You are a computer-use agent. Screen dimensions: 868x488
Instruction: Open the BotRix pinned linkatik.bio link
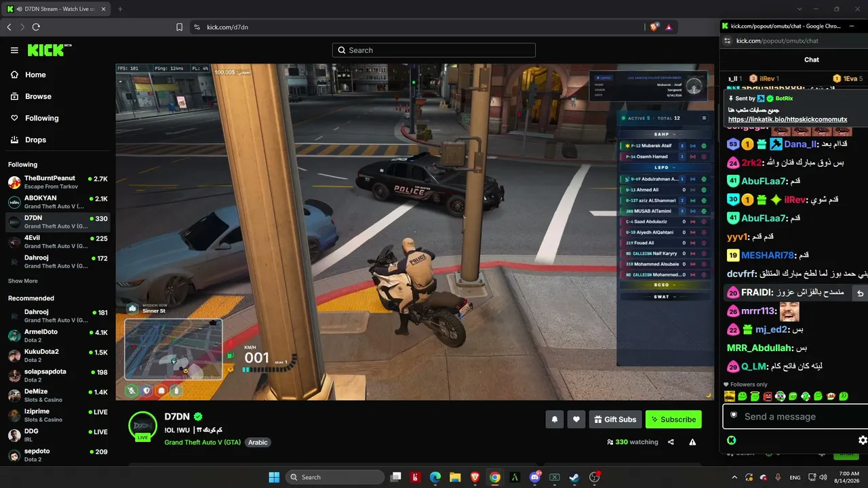pyautogui.click(x=787, y=120)
